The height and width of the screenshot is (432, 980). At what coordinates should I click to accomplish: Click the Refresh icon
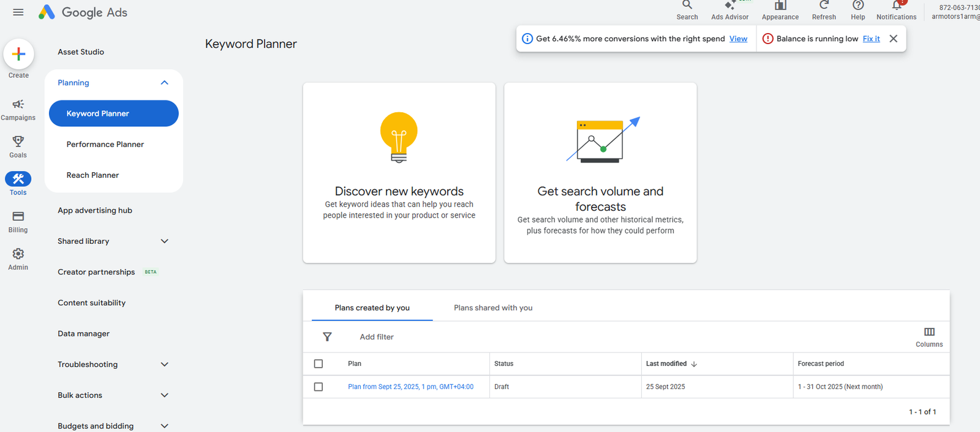pos(824,6)
